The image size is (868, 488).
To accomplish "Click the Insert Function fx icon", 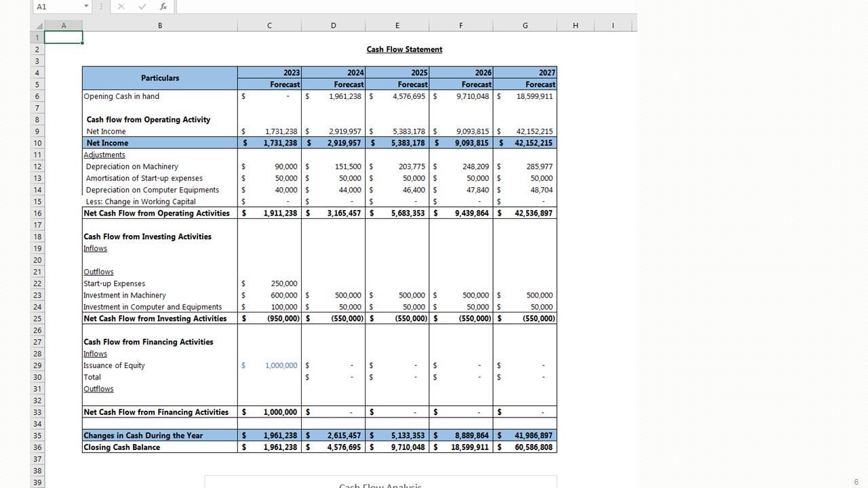I will (x=163, y=7).
